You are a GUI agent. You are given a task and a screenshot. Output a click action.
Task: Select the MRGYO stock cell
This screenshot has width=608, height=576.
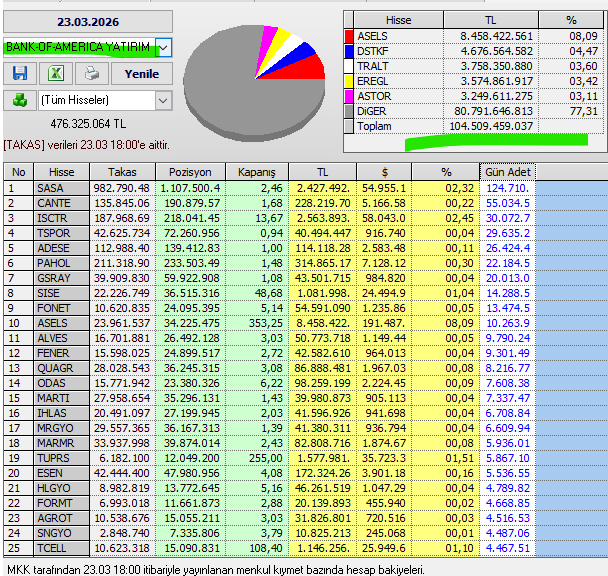(62, 428)
